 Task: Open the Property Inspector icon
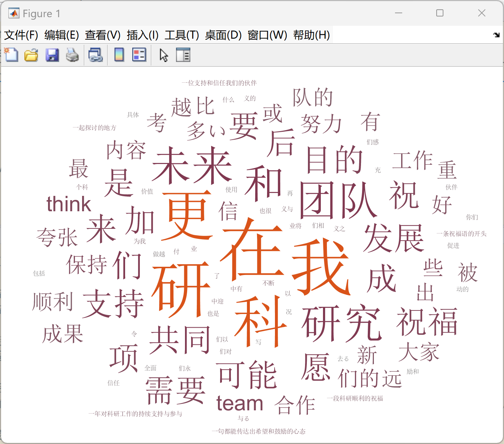(183, 55)
